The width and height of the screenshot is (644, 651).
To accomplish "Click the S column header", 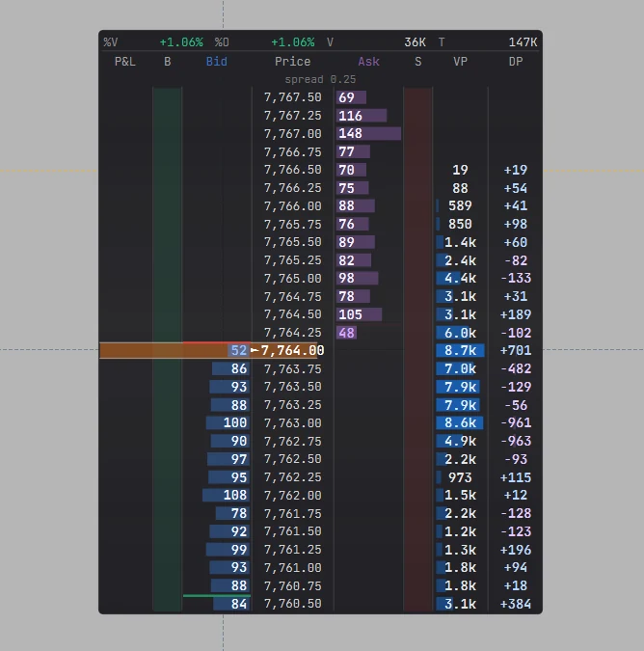I will [417, 62].
